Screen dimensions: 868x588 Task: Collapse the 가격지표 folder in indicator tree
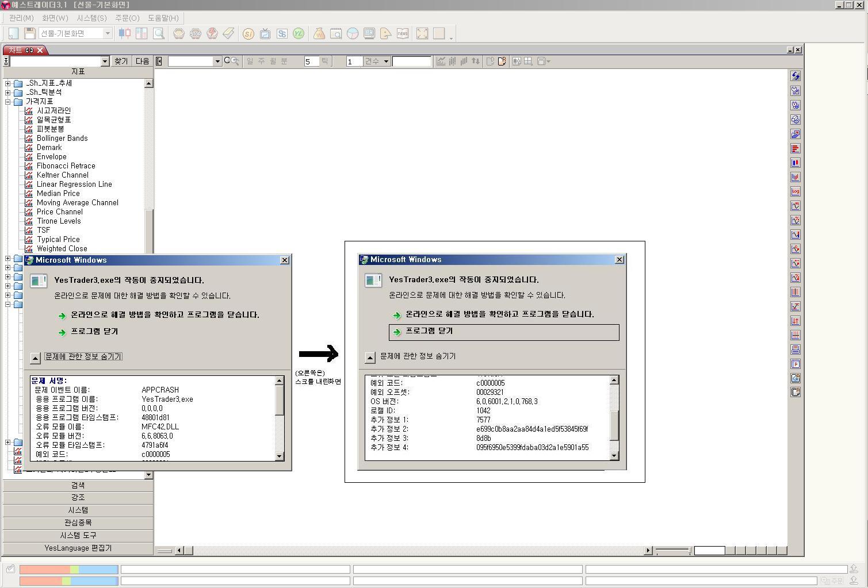point(8,102)
